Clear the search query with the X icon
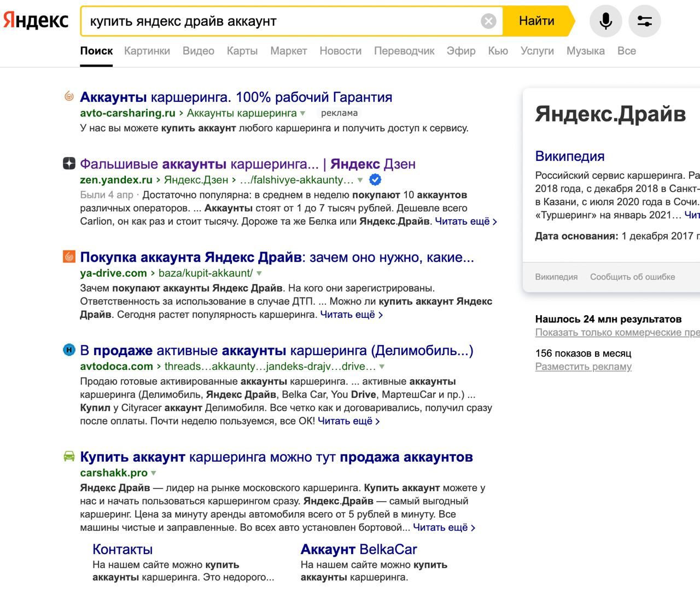The height and width of the screenshot is (593, 700). pos(488,21)
